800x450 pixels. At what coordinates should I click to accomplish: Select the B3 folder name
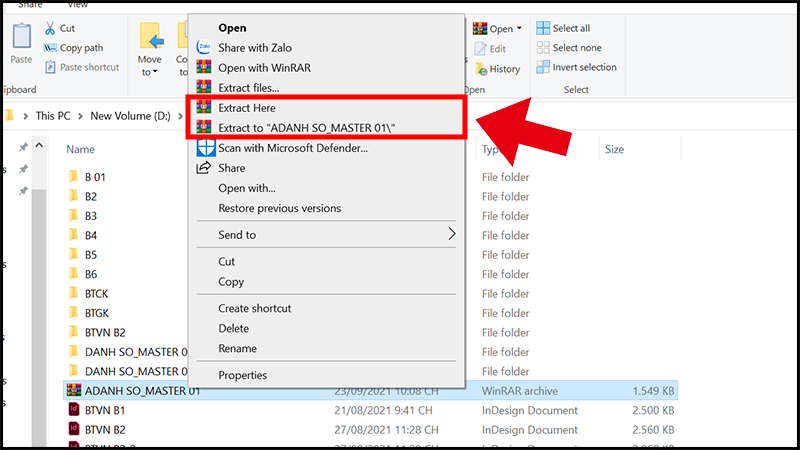pyautogui.click(x=91, y=216)
